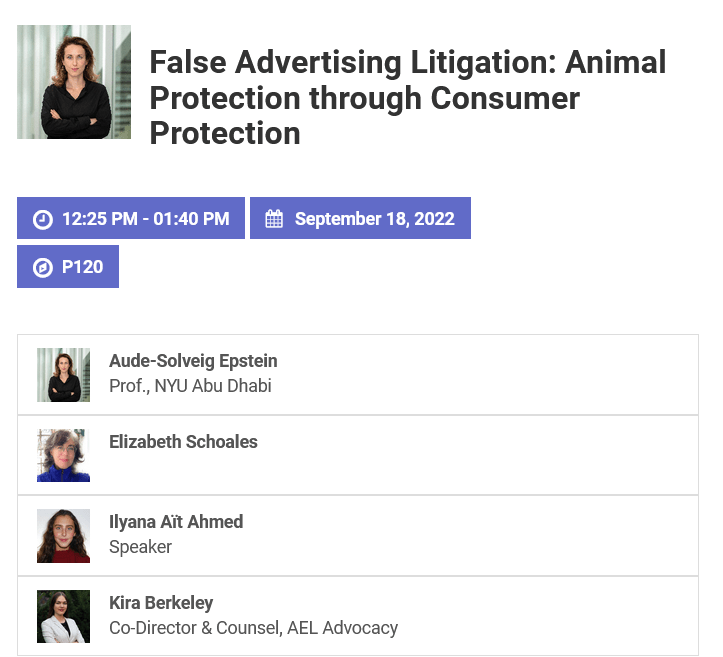
Task: Open Kira Berkeley's profile photo
Action: [x=63, y=616]
